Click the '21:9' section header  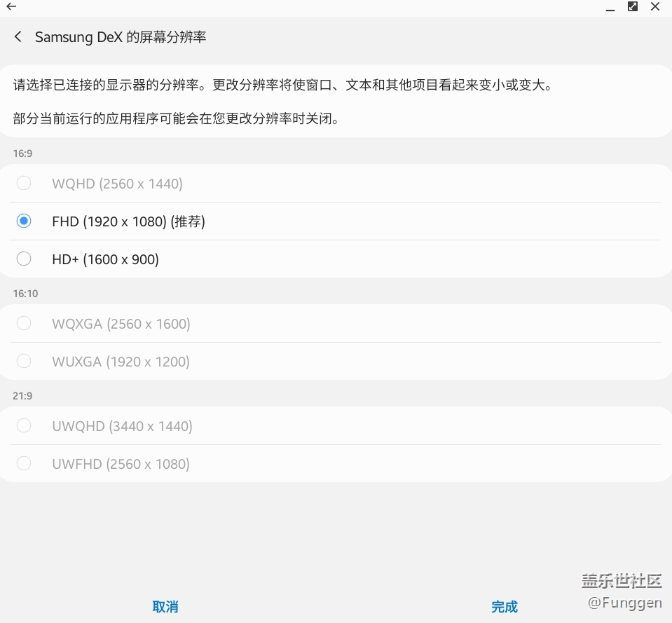(x=22, y=396)
